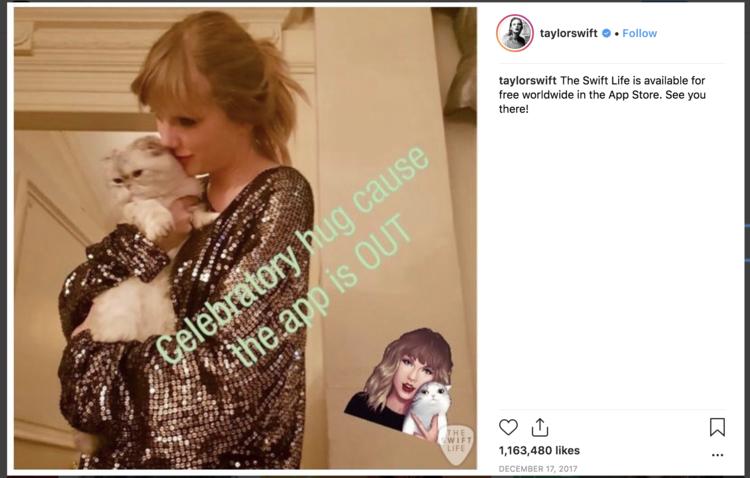This screenshot has height=478, width=750.
Task: View the 1,163,480 likes list
Action: pyautogui.click(x=539, y=450)
